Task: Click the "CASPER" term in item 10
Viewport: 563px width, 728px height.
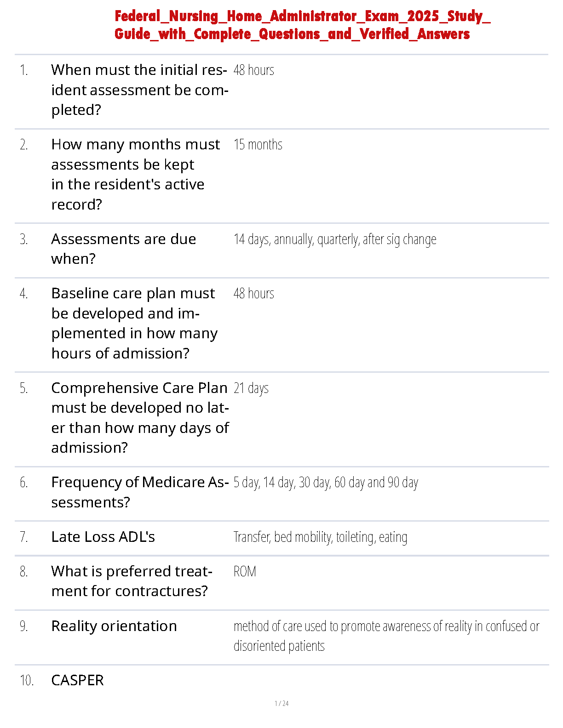Action: tap(77, 680)
